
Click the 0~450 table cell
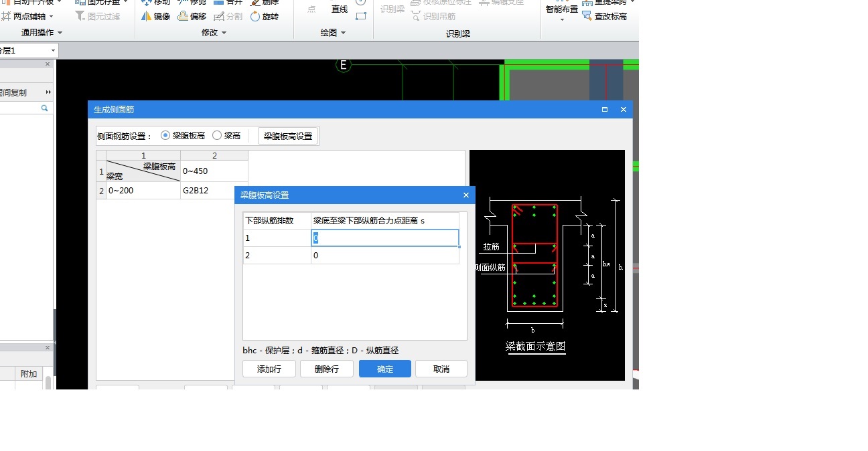(x=214, y=171)
